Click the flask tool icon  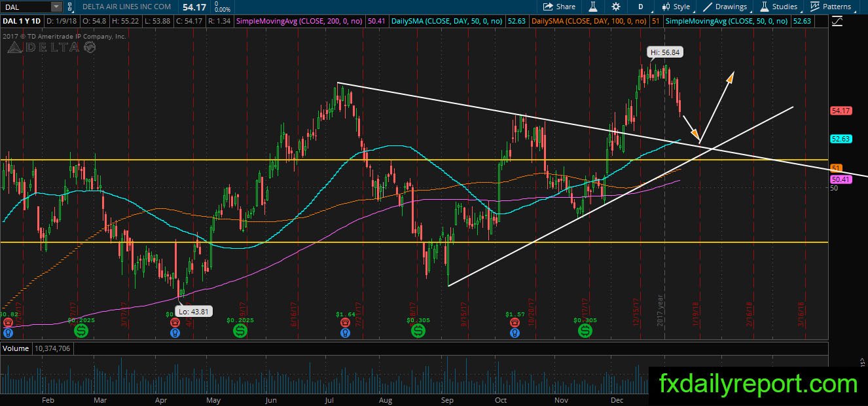click(x=593, y=7)
